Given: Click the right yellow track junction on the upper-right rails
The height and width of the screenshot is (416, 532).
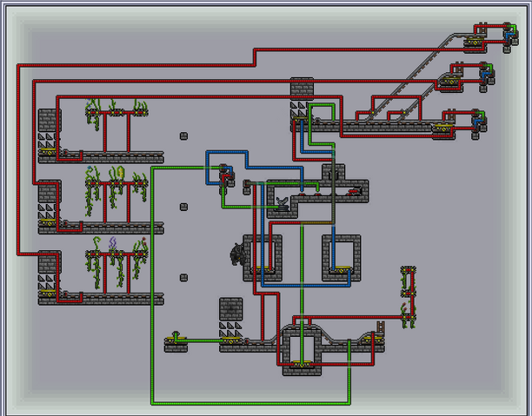Looking at the screenshot, I should pyautogui.click(x=404, y=113).
